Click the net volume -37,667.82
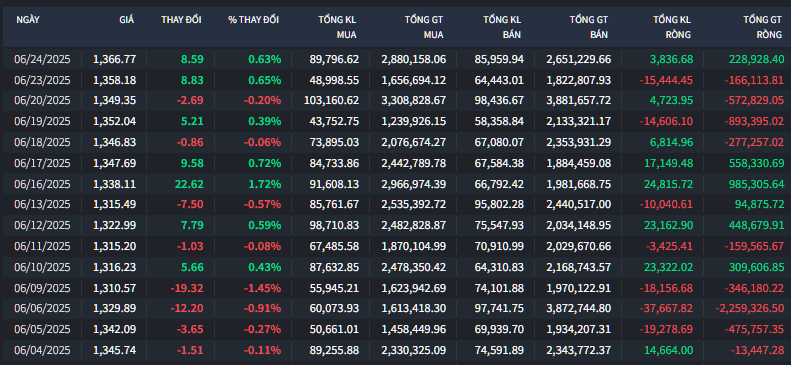This screenshot has width=791, height=365. [666, 309]
